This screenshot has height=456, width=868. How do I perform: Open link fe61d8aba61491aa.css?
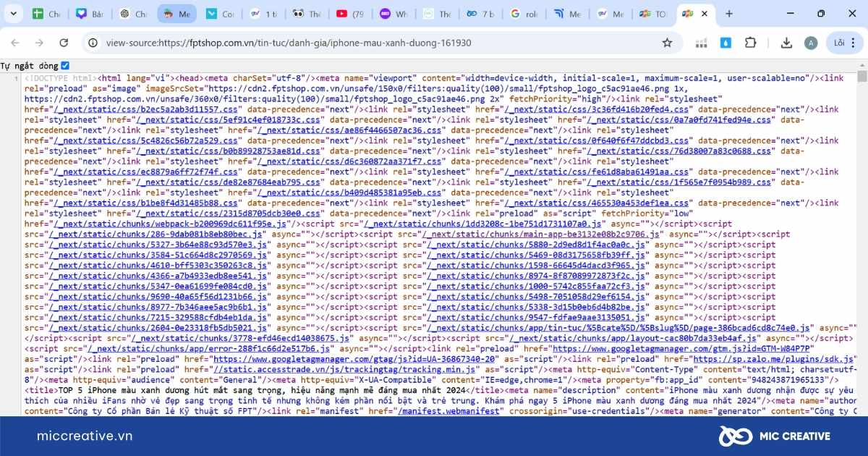(x=597, y=172)
